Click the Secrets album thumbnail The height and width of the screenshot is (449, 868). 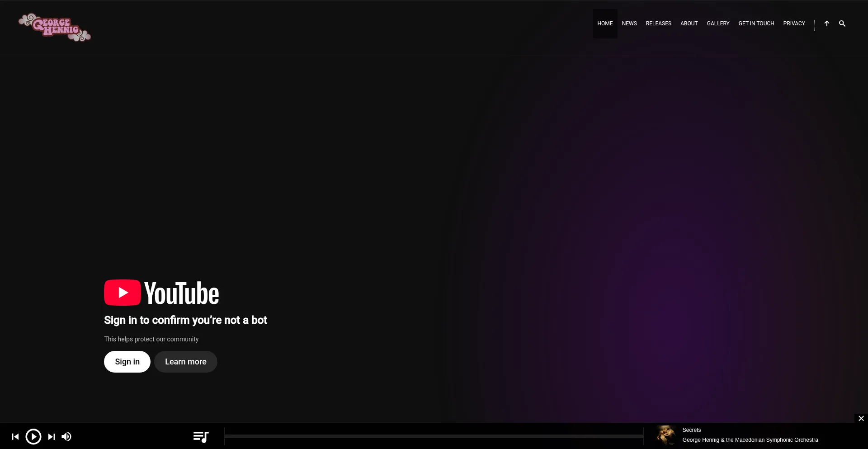coord(666,435)
